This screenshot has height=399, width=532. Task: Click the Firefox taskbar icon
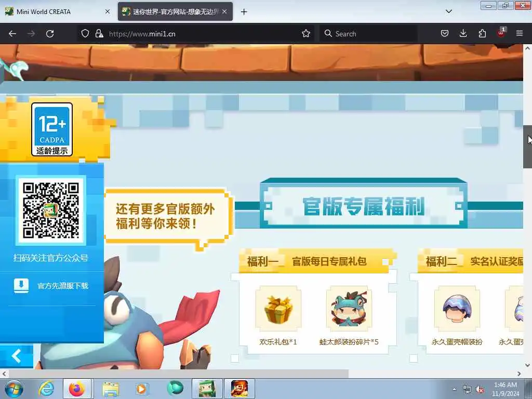click(77, 389)
